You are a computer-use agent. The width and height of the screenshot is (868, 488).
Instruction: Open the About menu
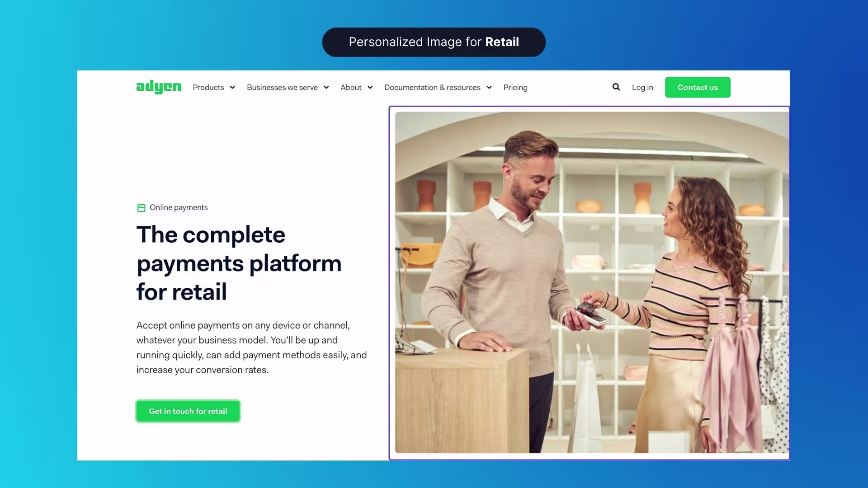pos(351,87)
